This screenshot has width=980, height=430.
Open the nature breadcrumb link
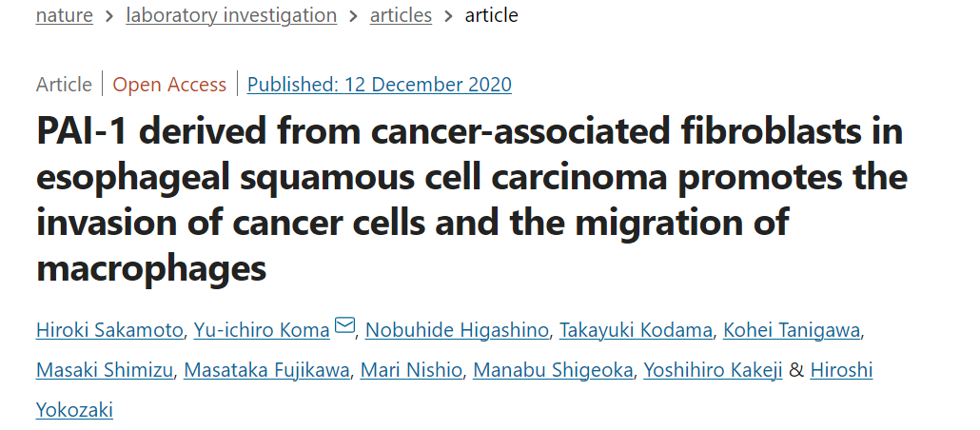point(65,15)
